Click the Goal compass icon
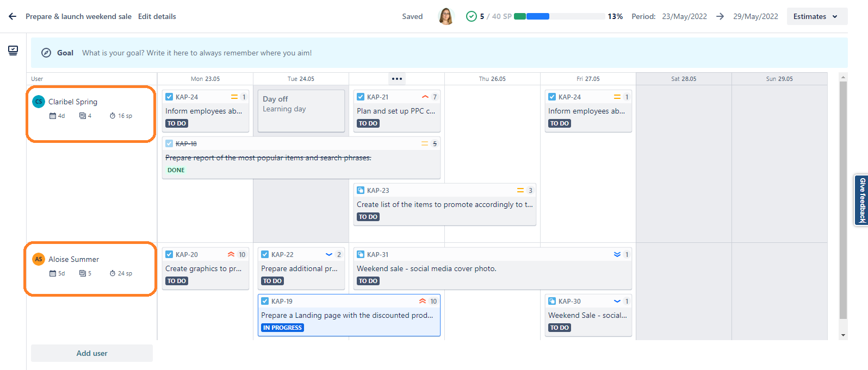This screenshot has height=370, width=868. click(x=47, y=53)
